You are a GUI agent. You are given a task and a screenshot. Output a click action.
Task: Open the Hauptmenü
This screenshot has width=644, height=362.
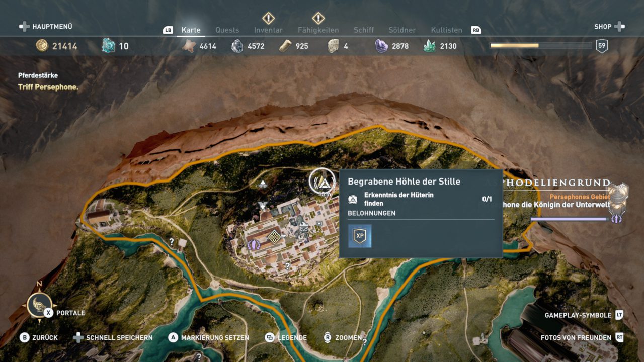pos(46,27)
